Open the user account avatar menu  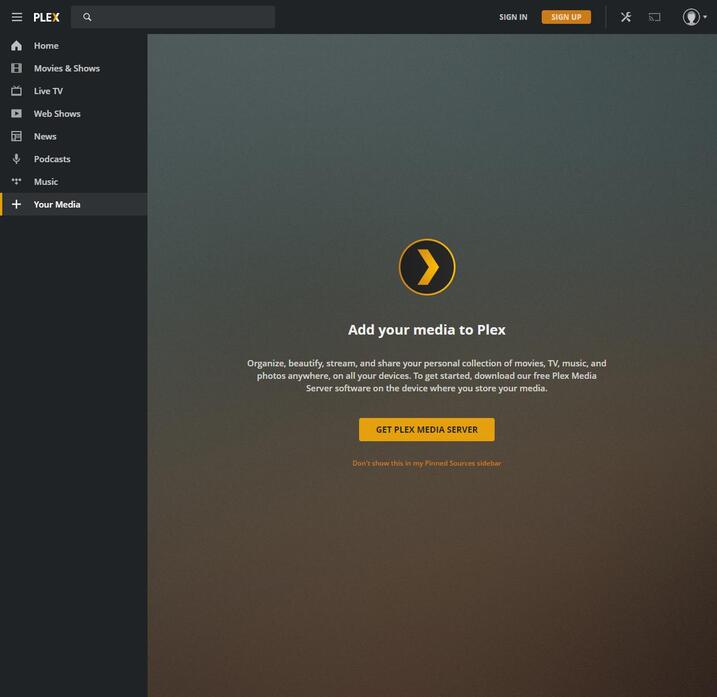tap(694, 17)
